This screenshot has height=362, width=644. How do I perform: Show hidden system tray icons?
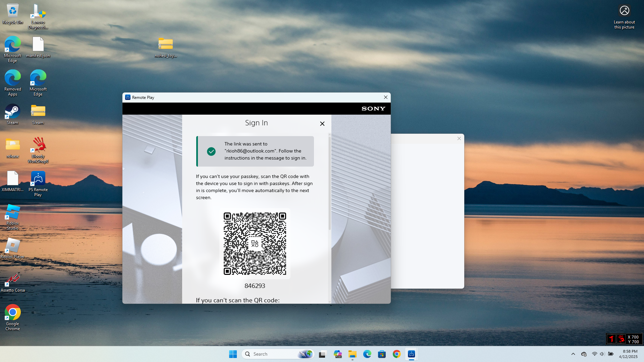[573, 354]
